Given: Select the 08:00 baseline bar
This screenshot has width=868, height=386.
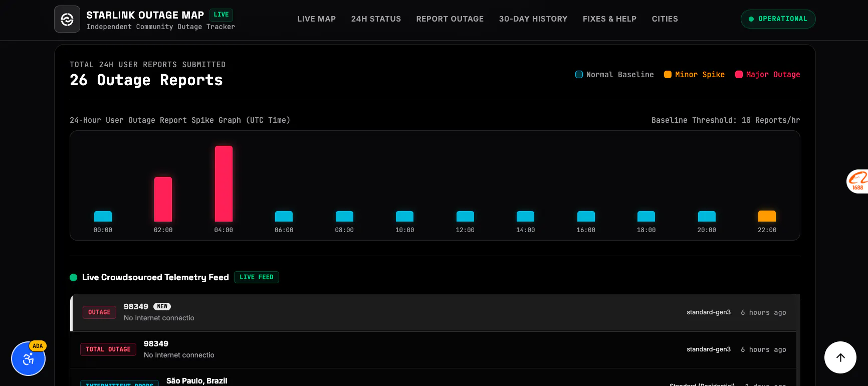Looking at the screenshot, I should (344, 216).
